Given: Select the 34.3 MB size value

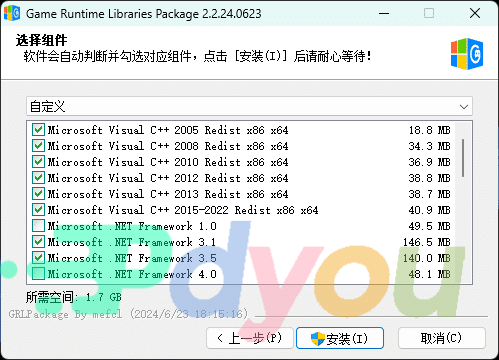Looking at the screenshot, I should click(430, 146).
